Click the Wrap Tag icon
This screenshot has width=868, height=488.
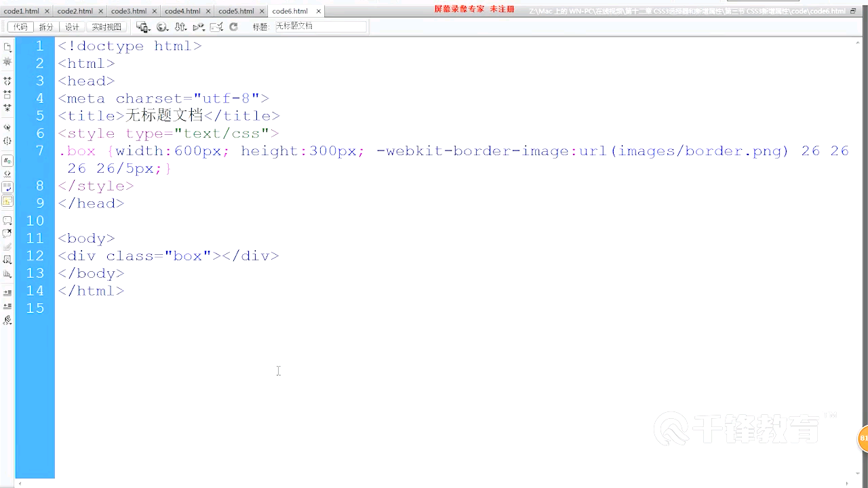[7, 247]
